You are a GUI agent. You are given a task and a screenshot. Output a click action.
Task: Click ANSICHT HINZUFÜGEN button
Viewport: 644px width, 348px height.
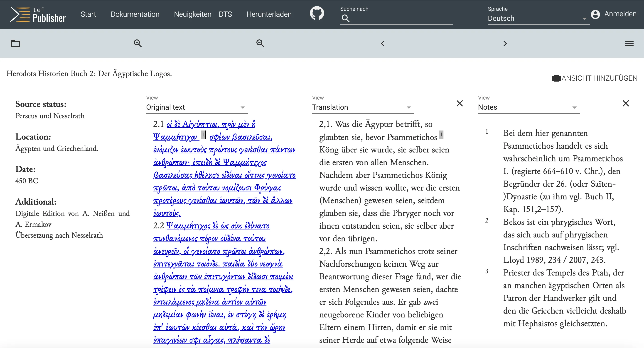point(595,78)
